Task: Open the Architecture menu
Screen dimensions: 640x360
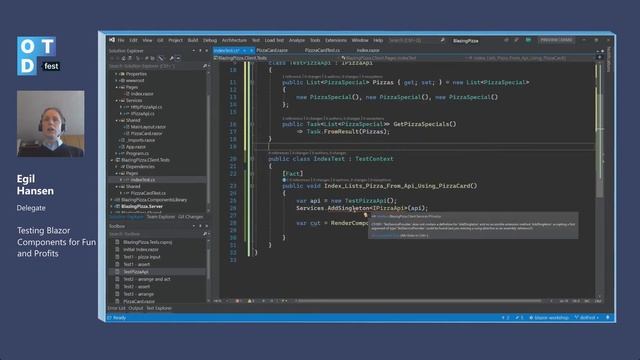Action: (234, 40)
